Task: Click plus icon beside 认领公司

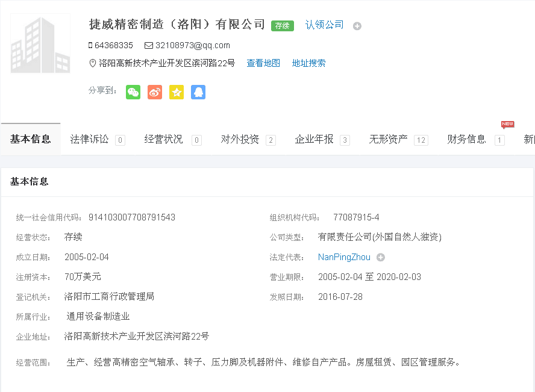Action: [x=357, y=26]
